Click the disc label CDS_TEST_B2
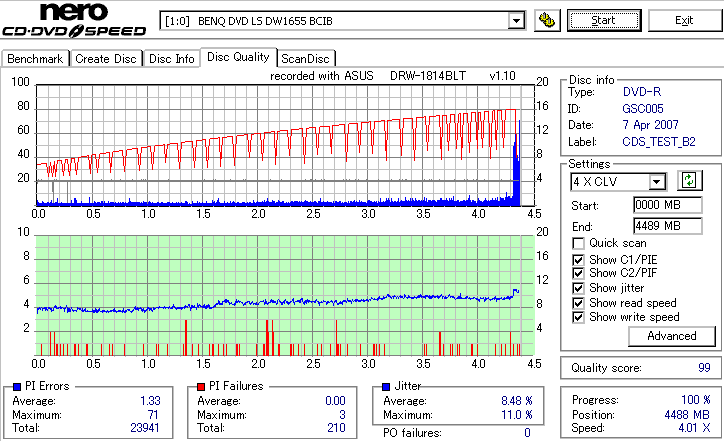 pyautogui.click(x=659, y=142)
